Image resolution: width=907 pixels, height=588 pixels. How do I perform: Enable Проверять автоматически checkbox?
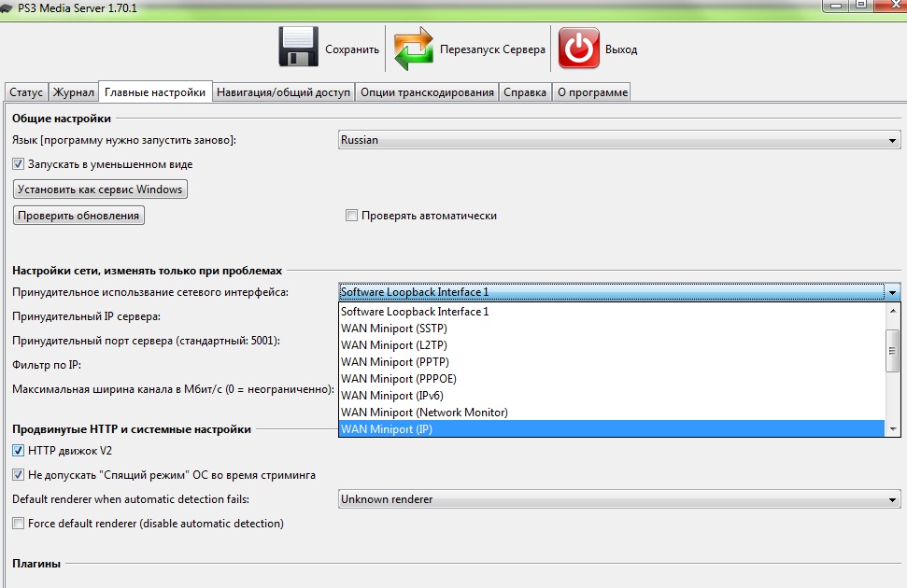coord(351,216)
